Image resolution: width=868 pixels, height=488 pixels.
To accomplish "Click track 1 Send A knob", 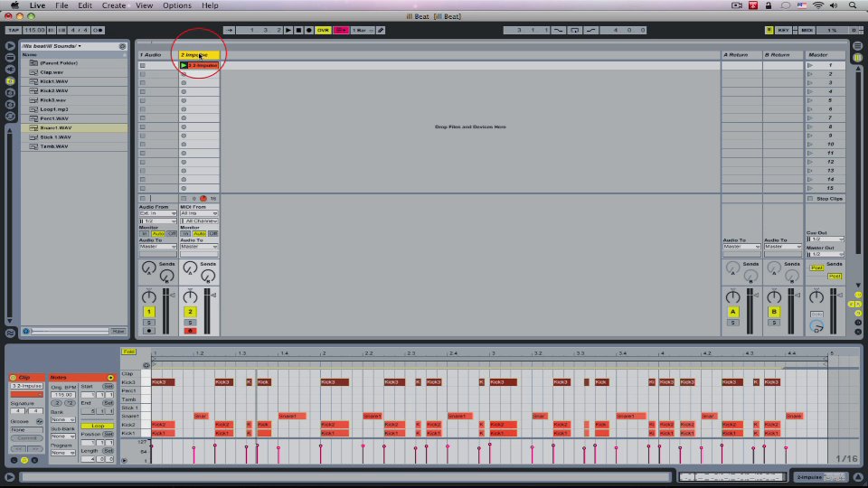I will point(148,268).
